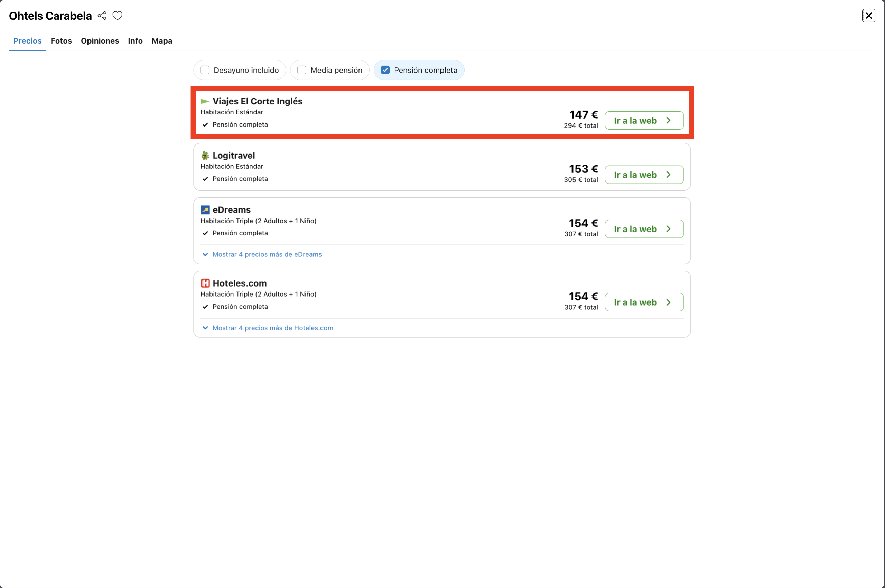Switch to the Mapa tab
This screenshot has height=588, width=885.
[162, 41]
